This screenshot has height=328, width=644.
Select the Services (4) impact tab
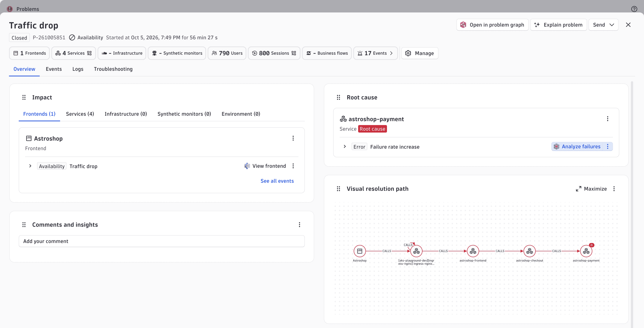(x=80, y=114)
